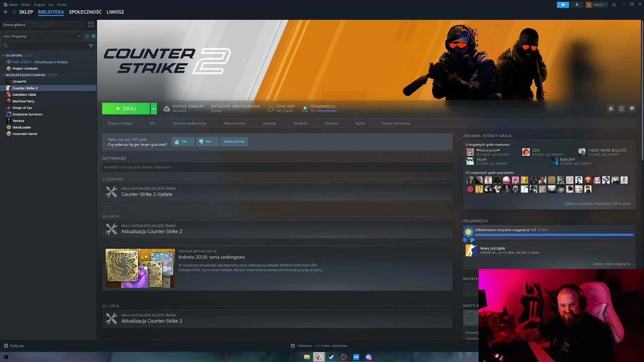Open File Explorer from the taskbar
The height and width of the screenshot is (362, 644).
tap(306, 357)
